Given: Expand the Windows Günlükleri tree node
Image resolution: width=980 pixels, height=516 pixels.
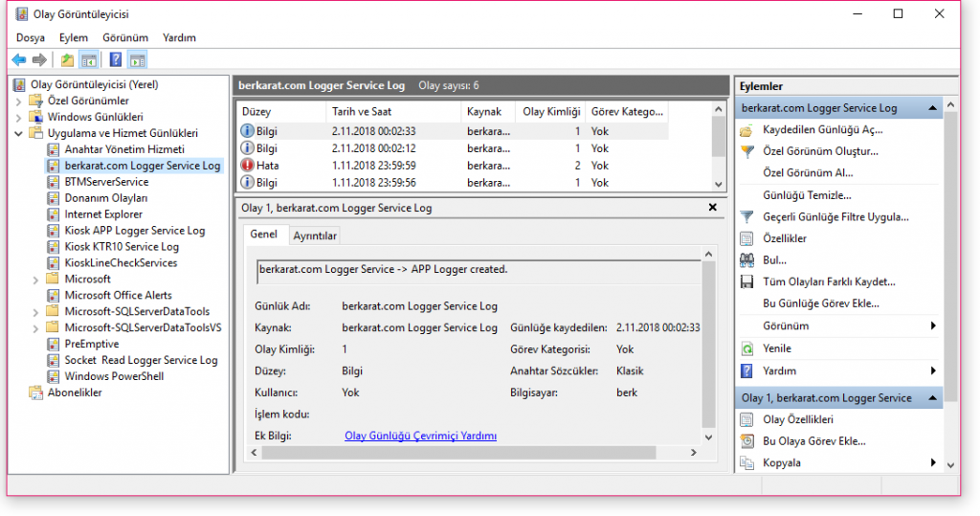Looking at the screenshot, I should pyautogui.click(x=19, y=118).
